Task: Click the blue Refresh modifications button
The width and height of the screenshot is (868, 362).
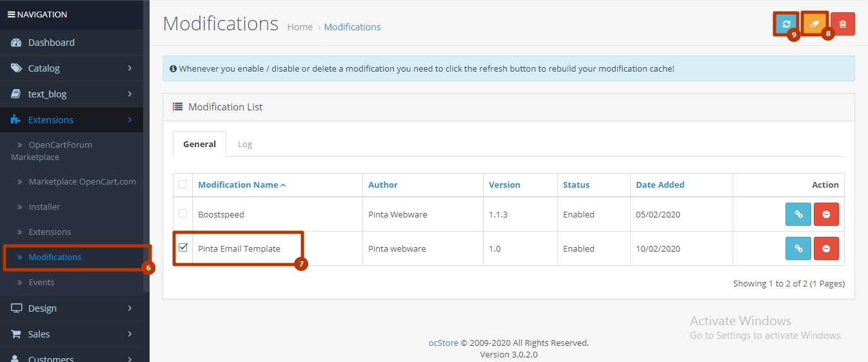Action: click(x=786, y=25)
